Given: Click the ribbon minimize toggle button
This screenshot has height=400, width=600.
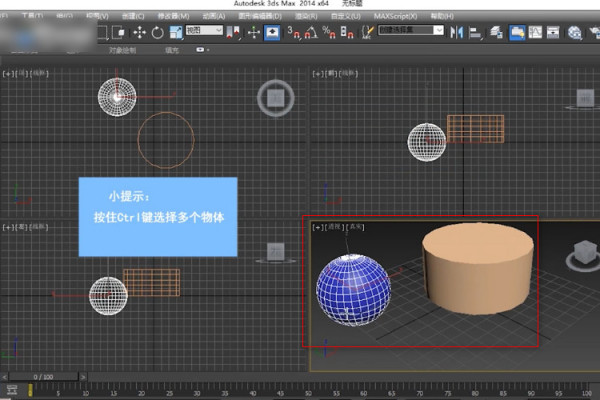Looking at the screenshot, I should pyautogui.click(x=201, y=50).
